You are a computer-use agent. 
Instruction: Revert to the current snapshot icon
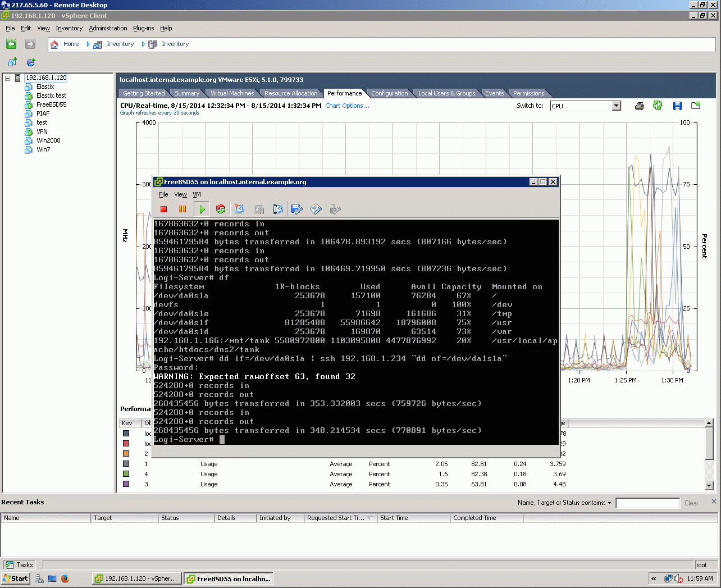pyautogui.click(x=259, y=209)
